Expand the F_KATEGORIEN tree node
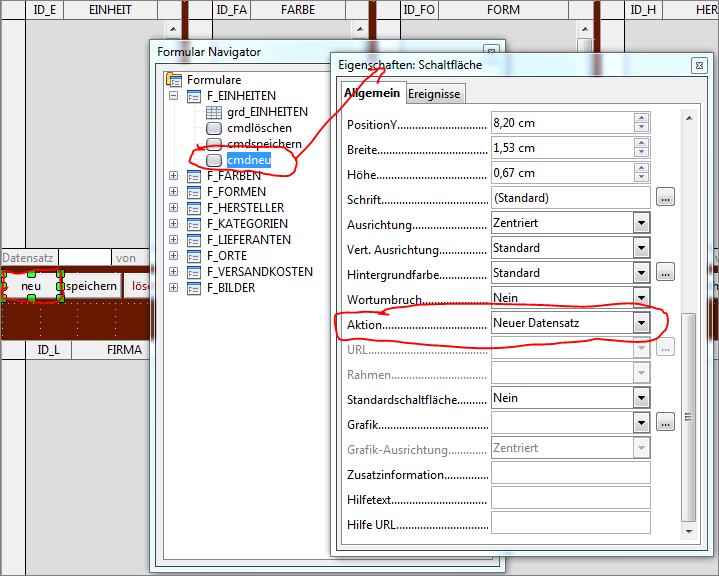This screenshot has height=576, width=719. tap(173, 223)
